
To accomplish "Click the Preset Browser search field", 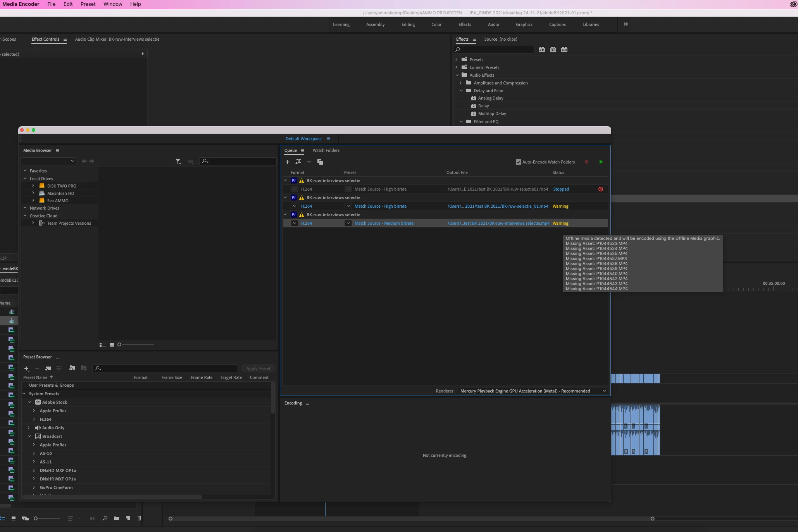I will [x=167, y=368].
